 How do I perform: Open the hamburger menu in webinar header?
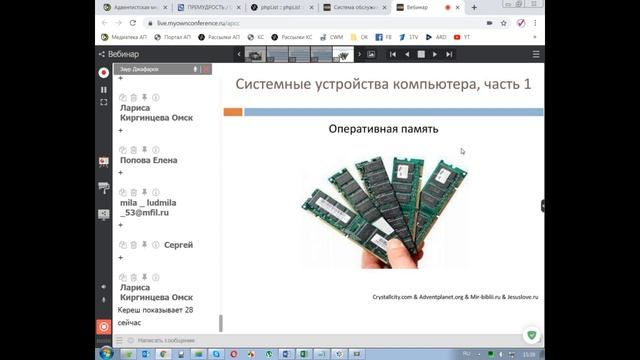(x=536, y=54)
